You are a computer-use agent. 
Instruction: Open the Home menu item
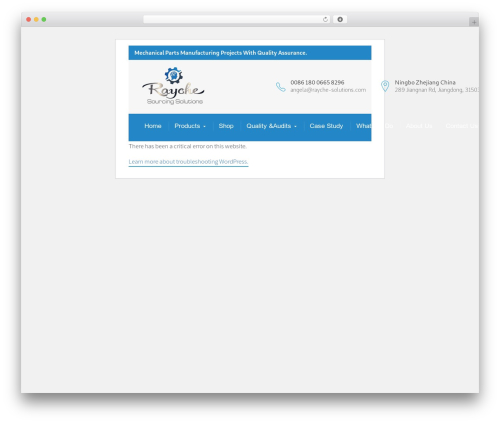(153, 126)
